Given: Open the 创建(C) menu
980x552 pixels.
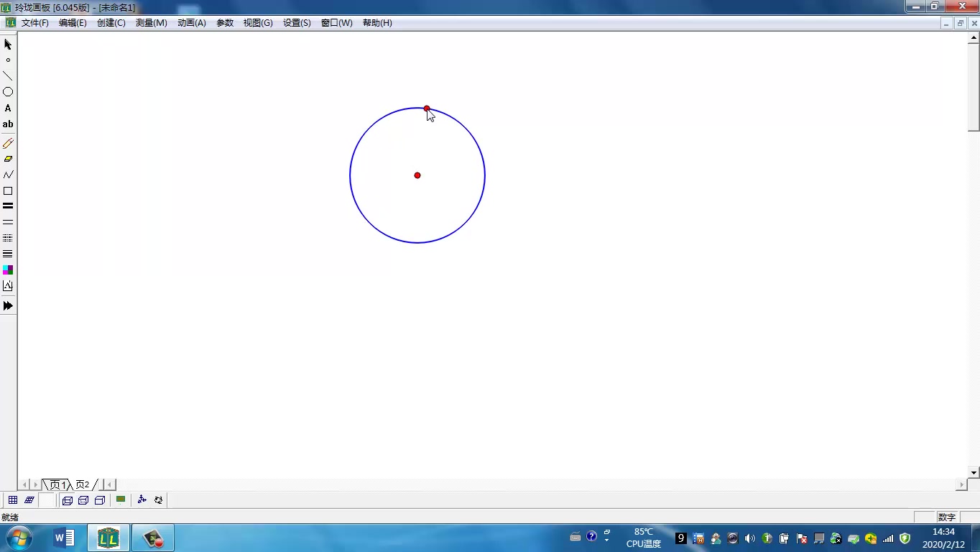Looking at the screenshot, I should click(x=111, y=23).
